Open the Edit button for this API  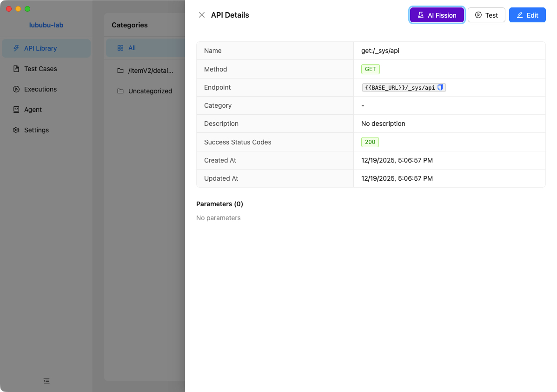tap(527, 15)
